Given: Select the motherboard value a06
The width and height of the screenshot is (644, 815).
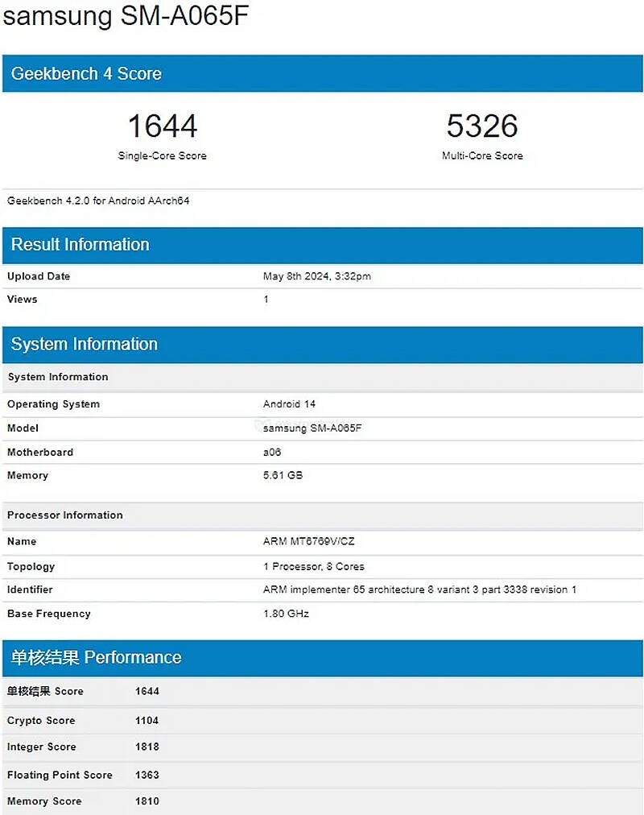Looking at the screenshot, I should (271, 453).
